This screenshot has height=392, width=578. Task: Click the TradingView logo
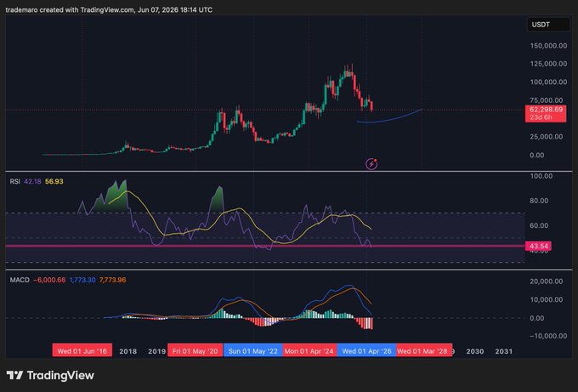coord(50,375)
